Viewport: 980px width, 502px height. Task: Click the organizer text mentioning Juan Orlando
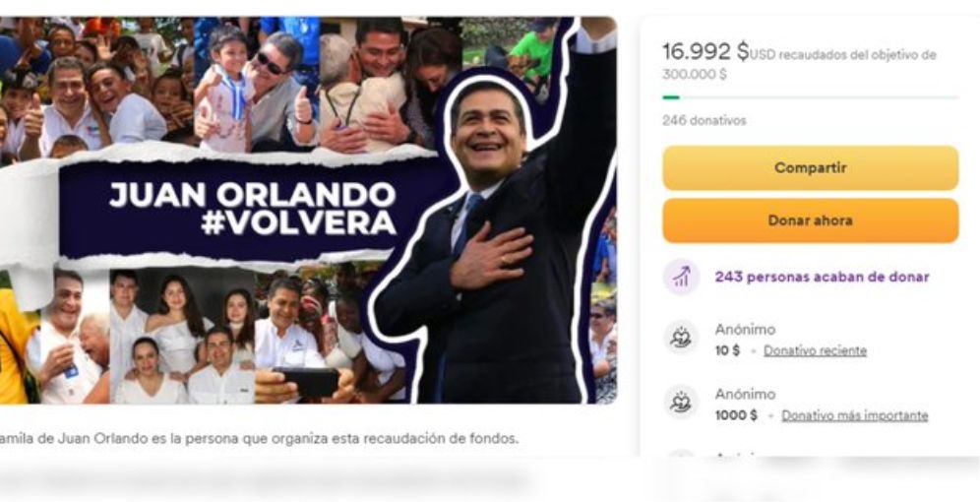[x=259, y=439]
